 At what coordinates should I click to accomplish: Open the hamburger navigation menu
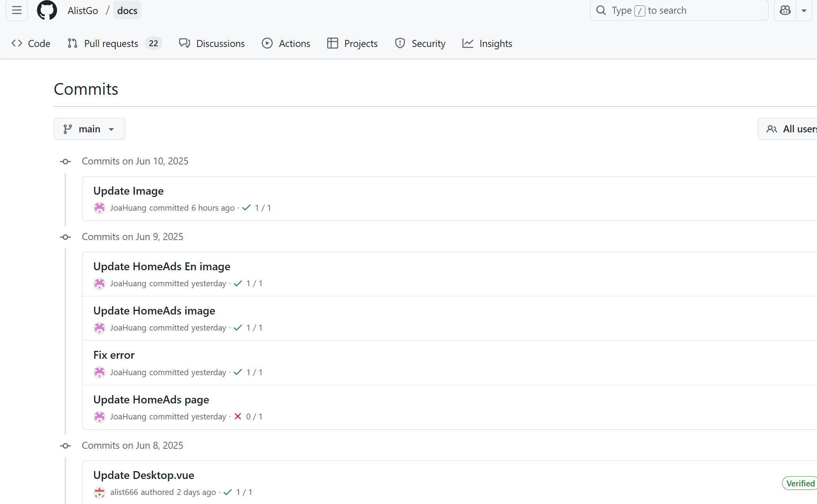(x=17, y=11)
